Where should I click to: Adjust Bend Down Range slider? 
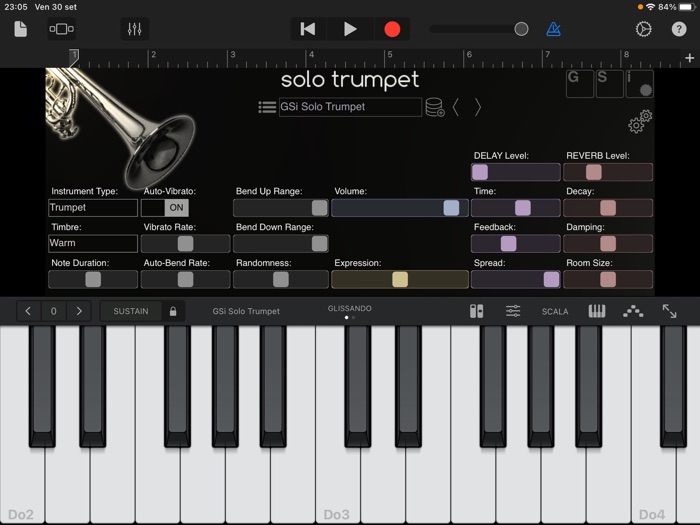(281, 243)
